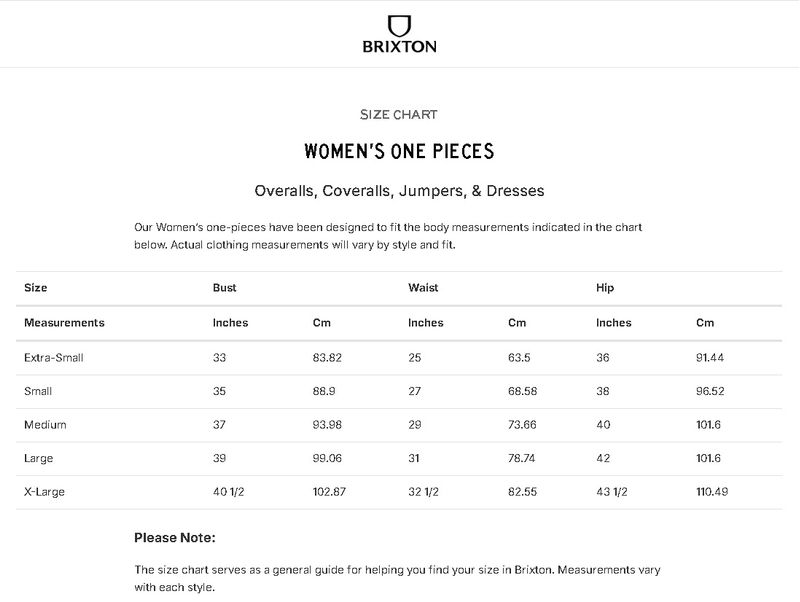Select the 96.52 hip cm value
Screen dimensions: 800x602
[712, 391]
